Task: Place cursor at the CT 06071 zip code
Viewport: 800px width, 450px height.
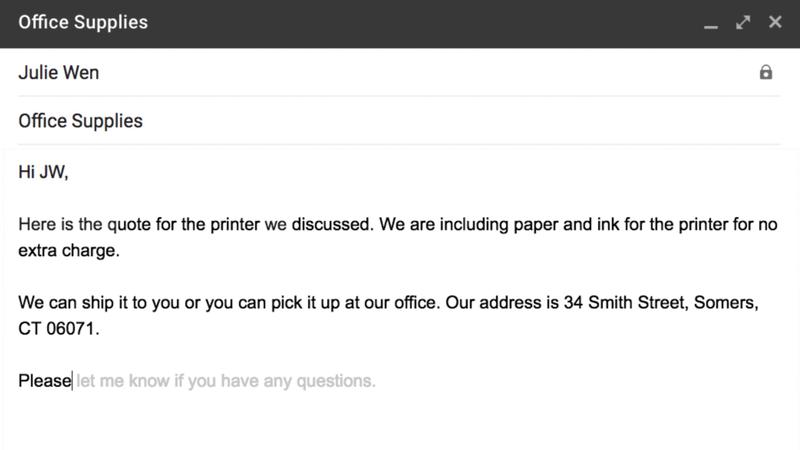Action: click(59, 329)
